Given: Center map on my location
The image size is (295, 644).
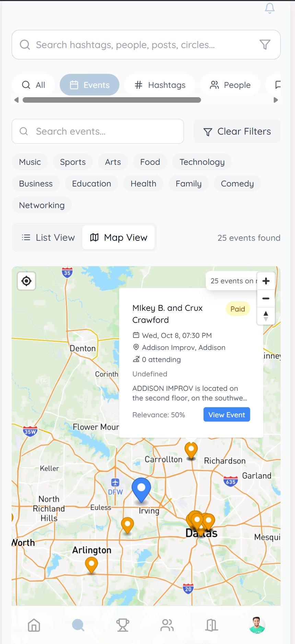Looking at the screenshot, I should [26, 281].
